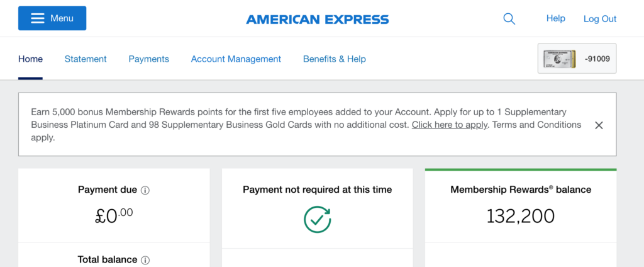Viewport: 644px width, 267px height.
Task: Click the green payment checkmark icon
Action: (x=317, y=219)
